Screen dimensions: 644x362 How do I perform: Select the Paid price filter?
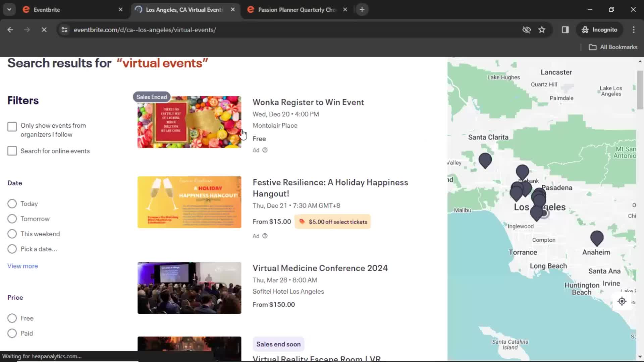coord(12,333)
